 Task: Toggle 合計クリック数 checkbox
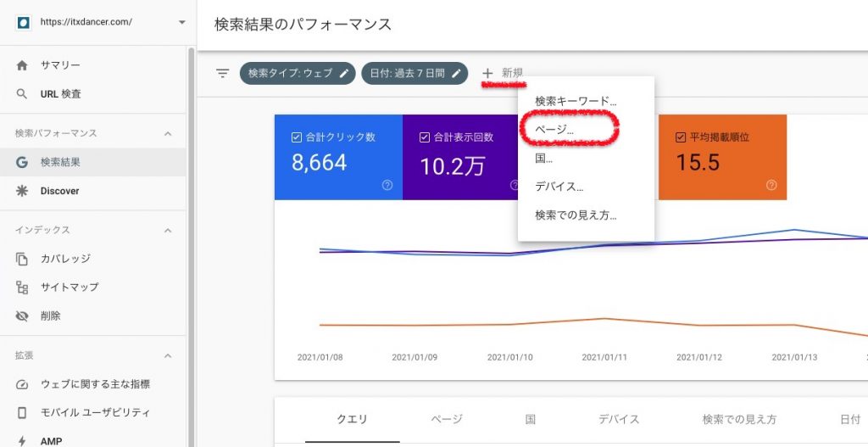(x=296, y=137)
